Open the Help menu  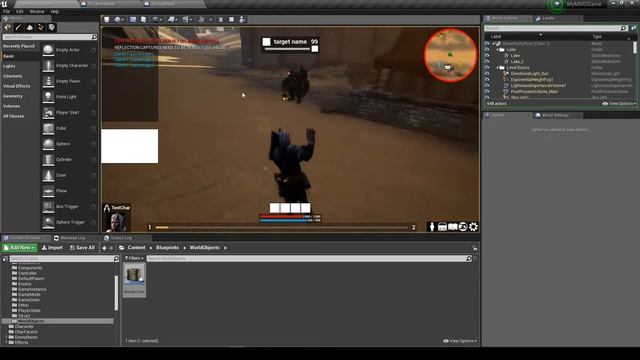click(x=55, y=11)
